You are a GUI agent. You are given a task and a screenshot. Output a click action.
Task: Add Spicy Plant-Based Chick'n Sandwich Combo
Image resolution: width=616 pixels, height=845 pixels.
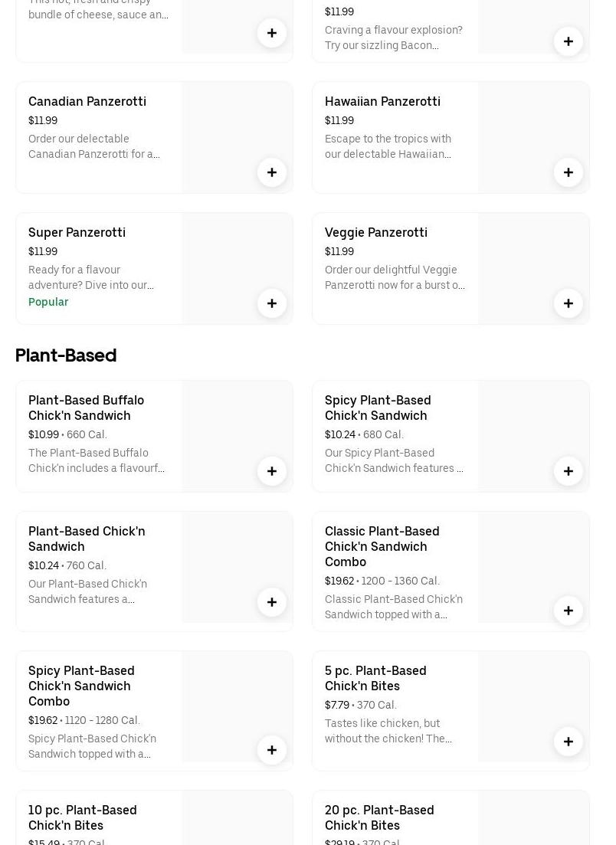coord(272,750)
